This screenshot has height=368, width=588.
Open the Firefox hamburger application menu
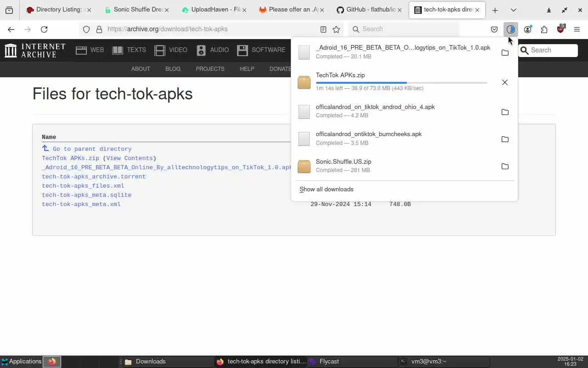[x=577, y=29]
